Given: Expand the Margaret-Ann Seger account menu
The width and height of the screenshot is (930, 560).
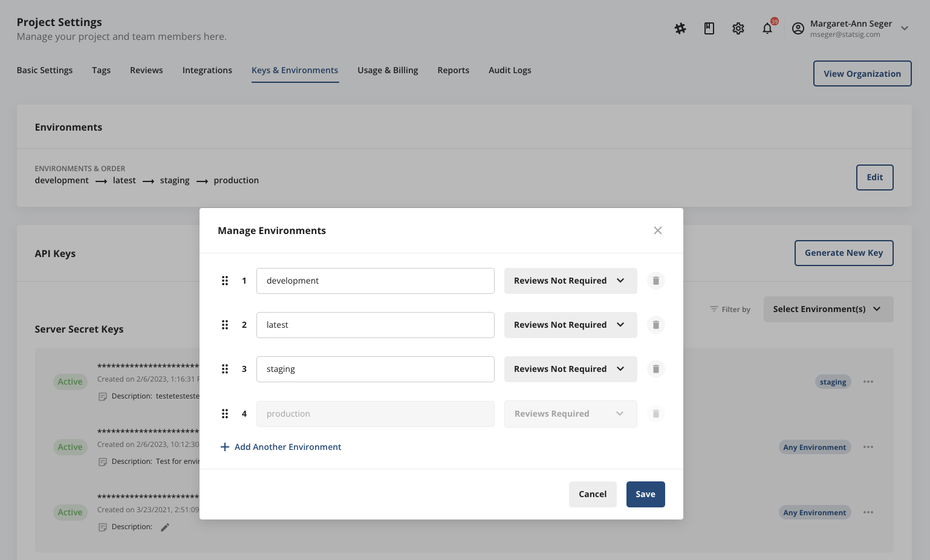Looking at the screenshot, I should tap(905, 28).
